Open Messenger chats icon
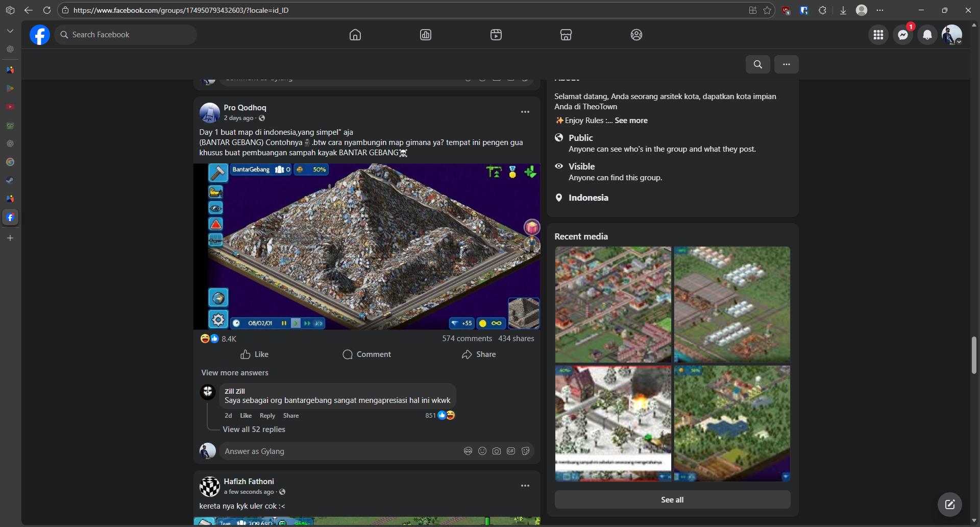 (x=902, y=35)
